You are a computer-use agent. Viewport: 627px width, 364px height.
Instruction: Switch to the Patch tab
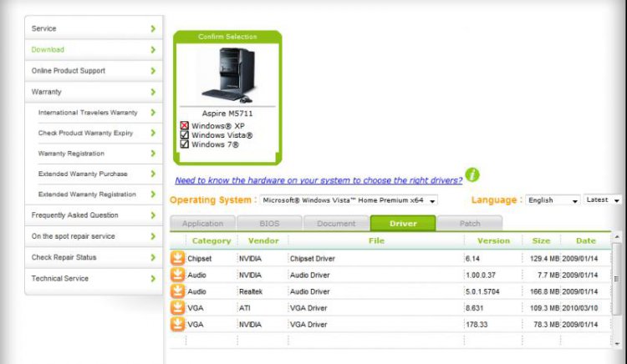click(x=470, y=224)
